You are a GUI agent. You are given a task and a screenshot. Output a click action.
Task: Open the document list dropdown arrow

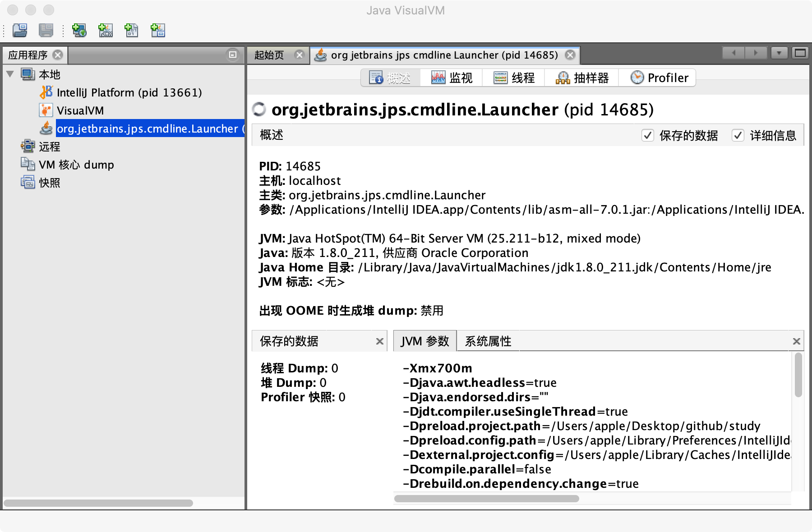click(779, 53)
